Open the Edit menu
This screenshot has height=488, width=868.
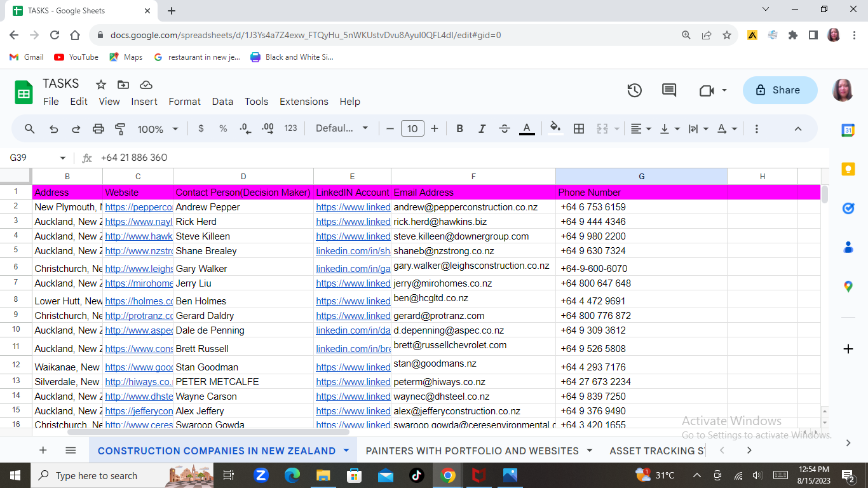79,102
